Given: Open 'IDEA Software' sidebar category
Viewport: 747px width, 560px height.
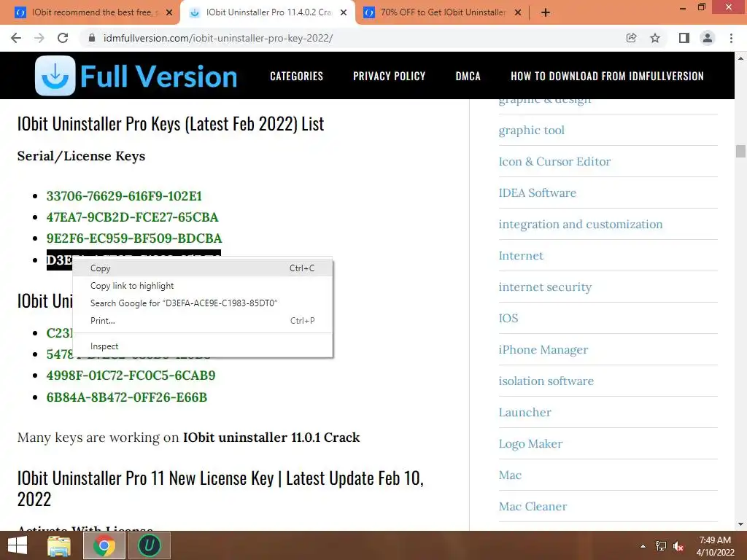Looking at the screenshot, I should pos(538,192).
